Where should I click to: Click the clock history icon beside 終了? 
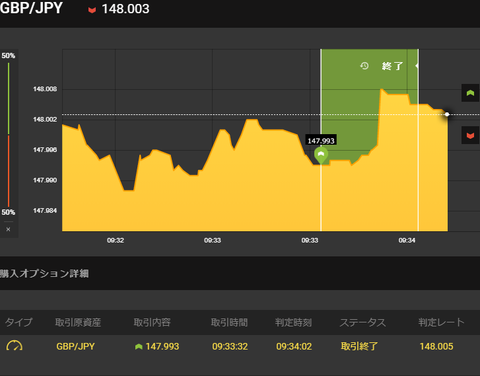(x=364, y=66)
